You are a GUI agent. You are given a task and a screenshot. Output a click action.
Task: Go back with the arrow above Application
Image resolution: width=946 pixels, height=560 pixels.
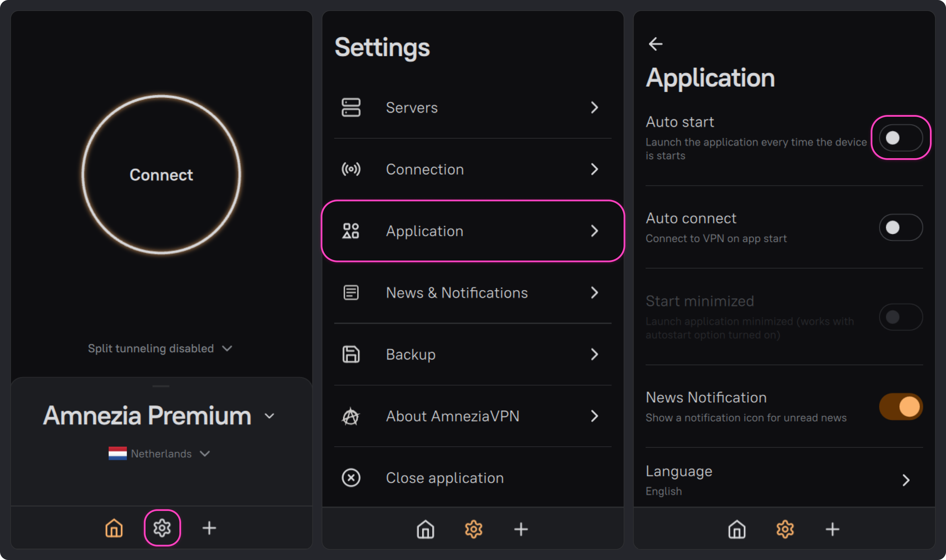(655, 44)
